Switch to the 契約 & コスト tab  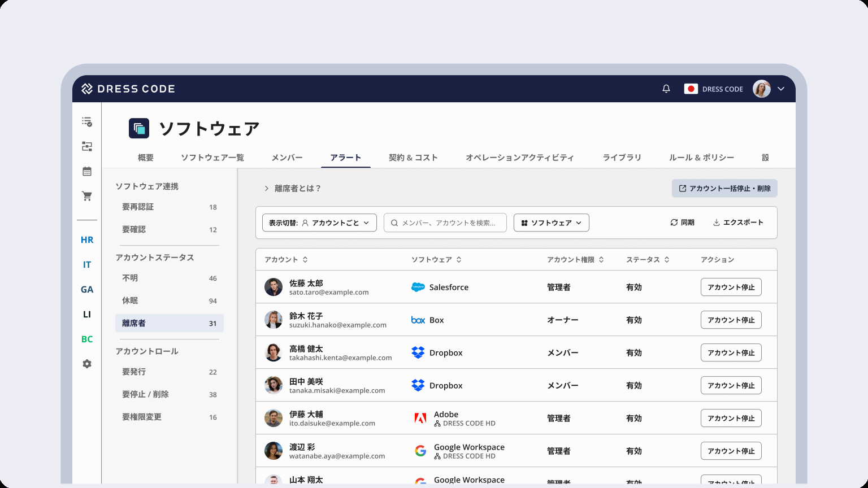[413, 158]
